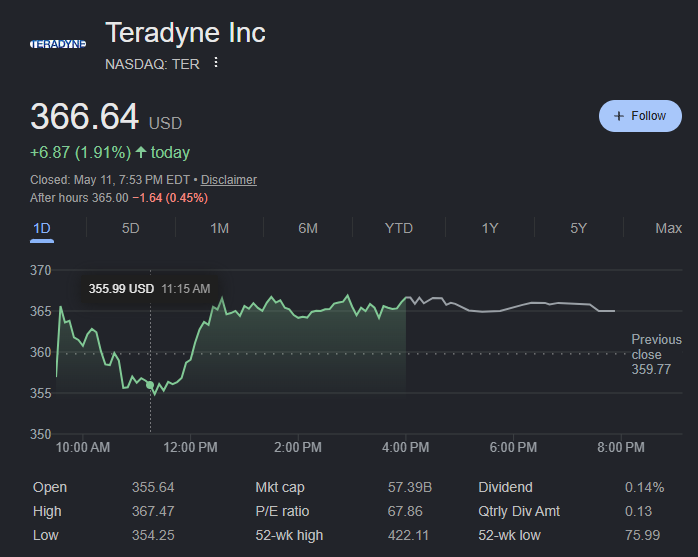
Task: Open the three-dot more options menu
Action: (216, 63)
